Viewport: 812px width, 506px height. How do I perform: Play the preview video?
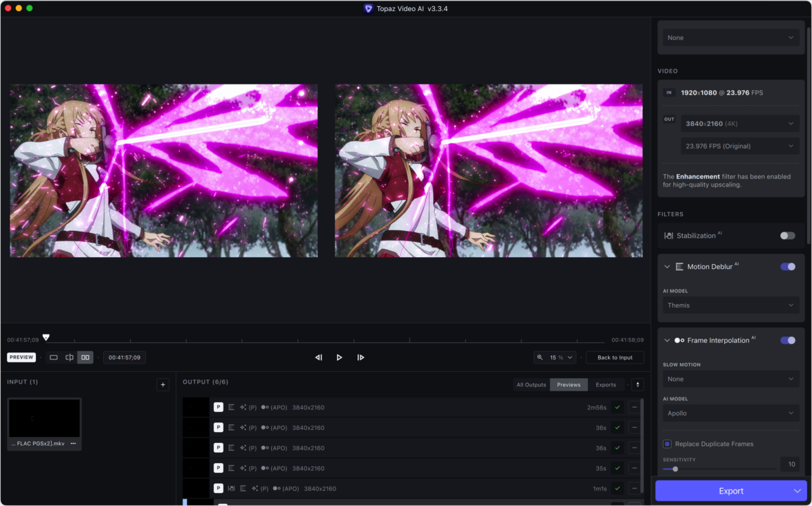[x=339, y=357]
